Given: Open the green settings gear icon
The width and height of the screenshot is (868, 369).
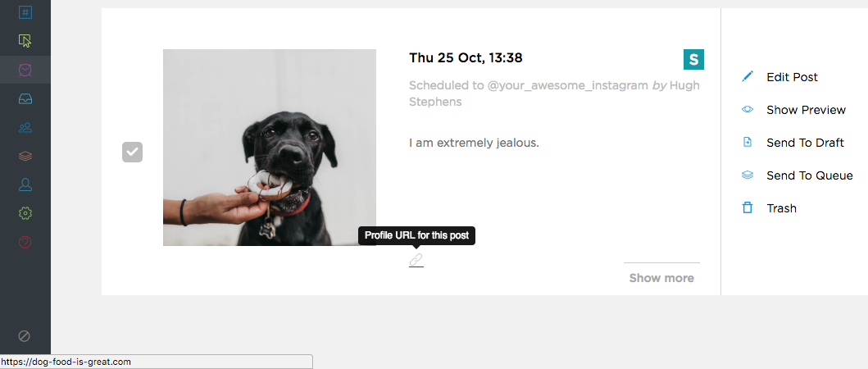Looking at the screenshot, I should tap(25, 213).
